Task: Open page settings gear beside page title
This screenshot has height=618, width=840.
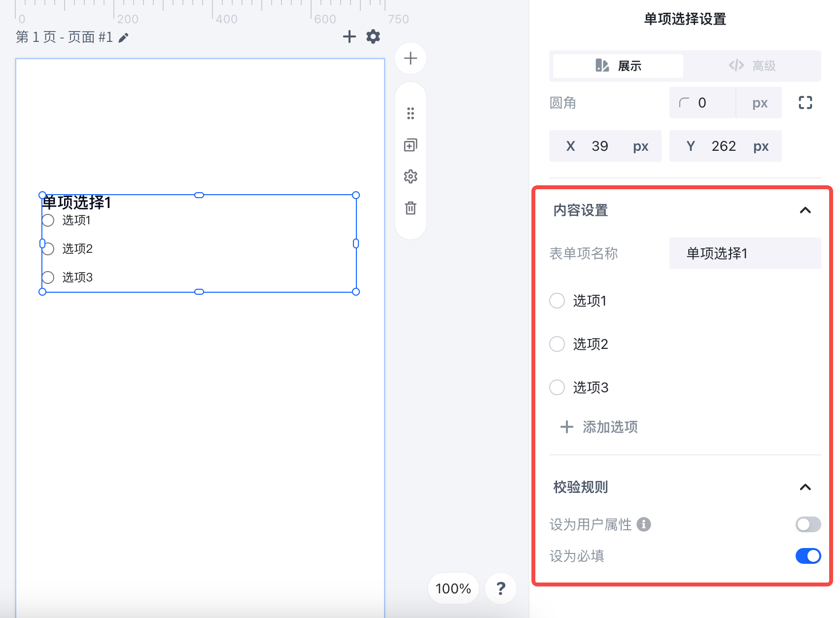Action: point(373,36)
